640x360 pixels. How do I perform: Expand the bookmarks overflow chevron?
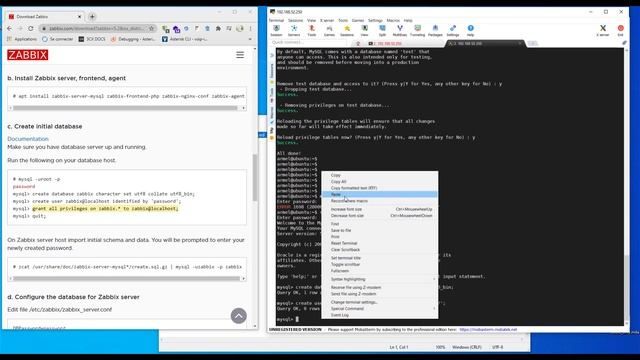(x=250, y=39)
